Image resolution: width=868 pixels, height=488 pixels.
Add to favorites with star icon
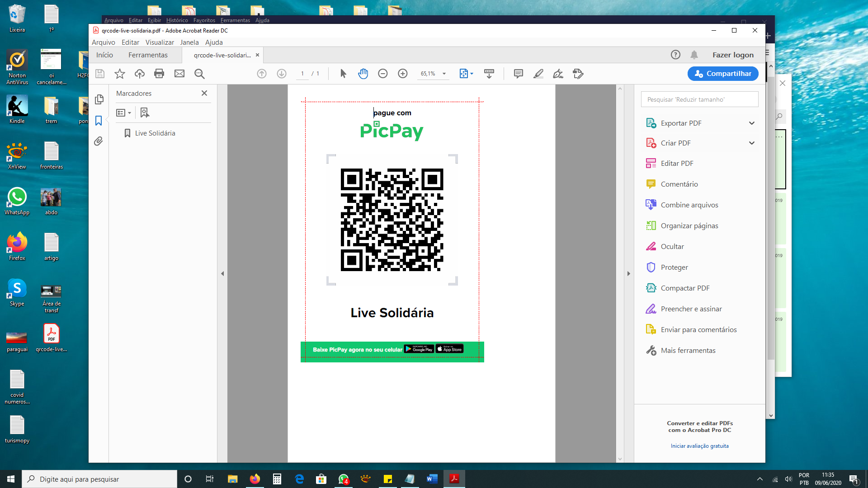pyautogui.click(x=120, y=74)
